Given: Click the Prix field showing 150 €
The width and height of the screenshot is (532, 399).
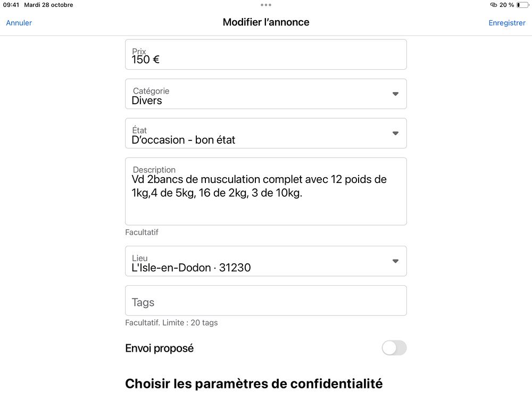Looking at the screenshot, I should [x=266, y=54].
